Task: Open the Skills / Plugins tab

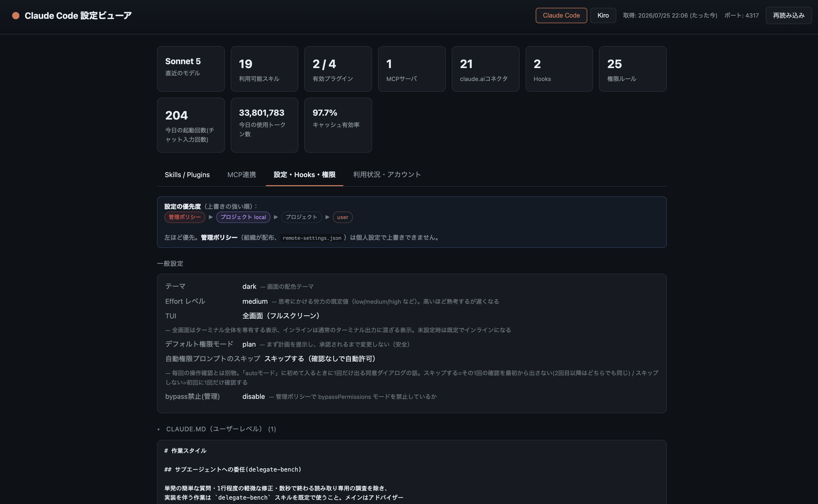Action: [187, 175]
